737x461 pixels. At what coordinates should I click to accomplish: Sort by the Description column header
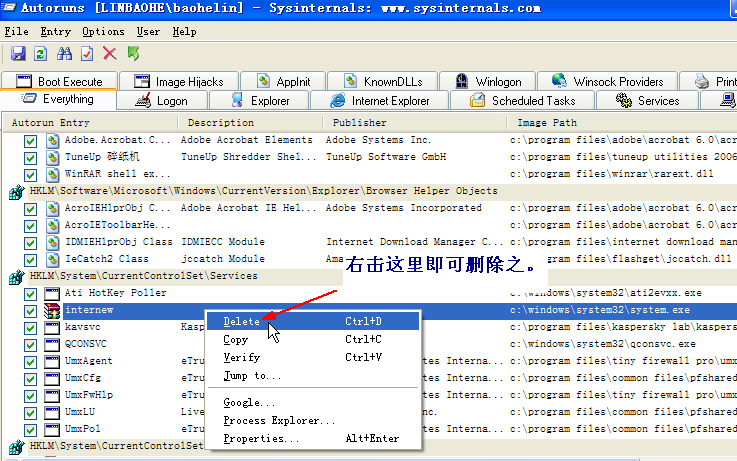point(251,123)
